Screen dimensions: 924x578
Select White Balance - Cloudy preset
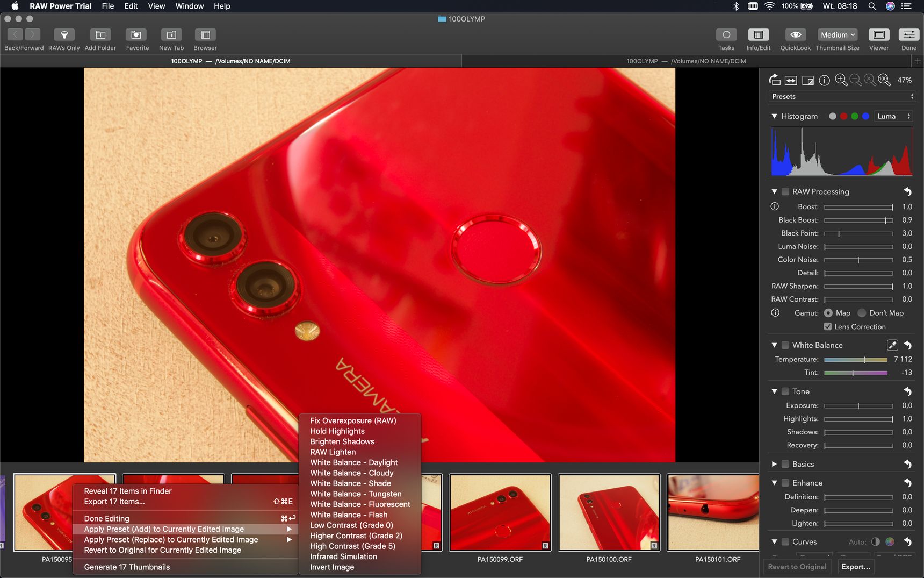[x=359, y=473]
